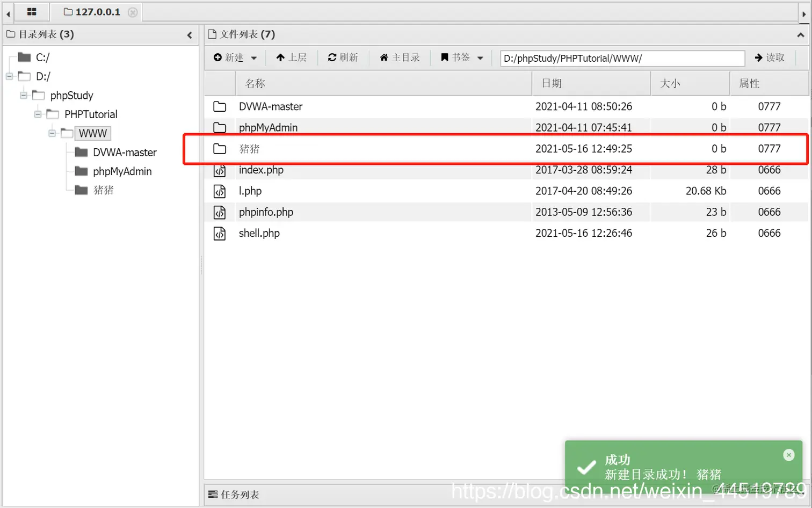Select 猪猪 name in file list
The image size is (812, 508).
(x=249, y=149)
